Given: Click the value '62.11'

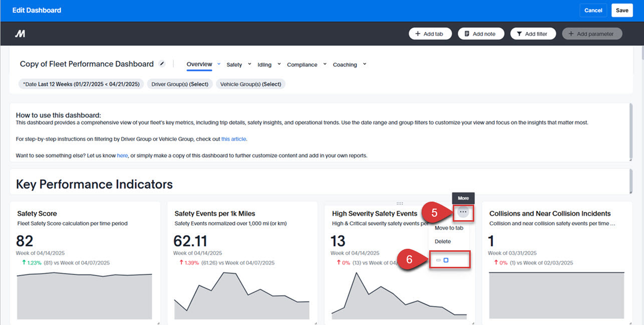Looking at the screenshot, I should 190,241.
